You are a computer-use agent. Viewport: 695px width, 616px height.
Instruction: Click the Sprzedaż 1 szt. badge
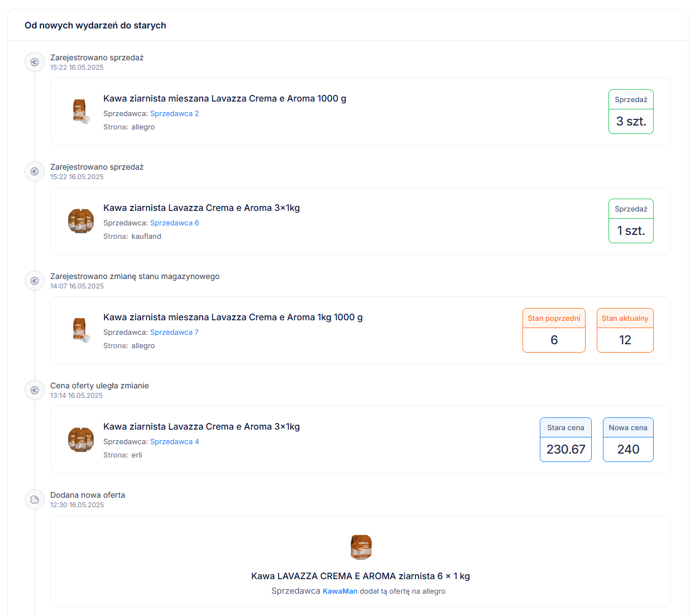click(631, 221)
